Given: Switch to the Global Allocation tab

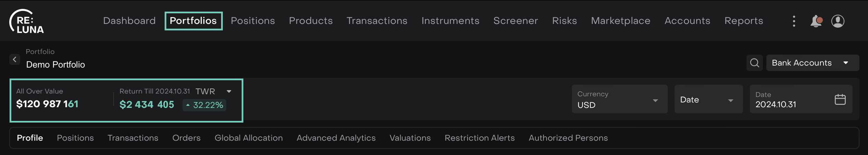Looking at the screenshot, I should point(248,138).
